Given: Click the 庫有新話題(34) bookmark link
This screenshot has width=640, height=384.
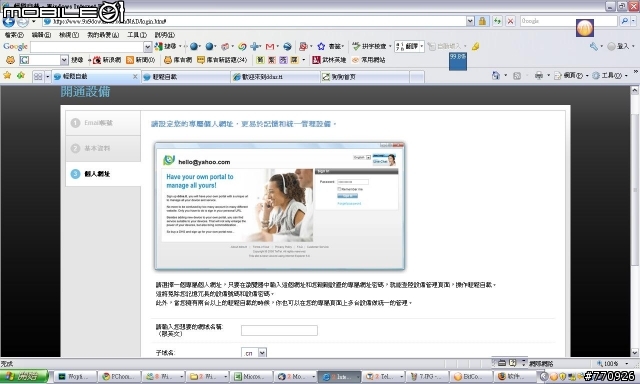Looking at the screenshot, I should [222, 60].
